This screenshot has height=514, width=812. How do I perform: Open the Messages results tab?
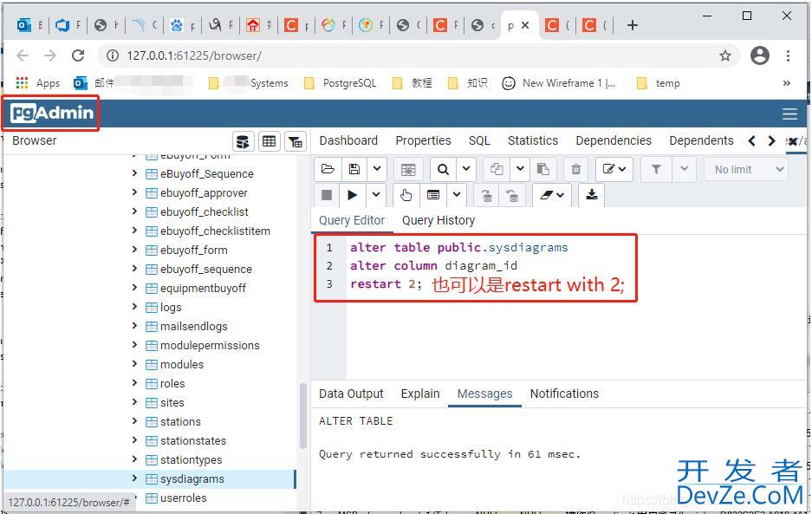tap(484, 394)
